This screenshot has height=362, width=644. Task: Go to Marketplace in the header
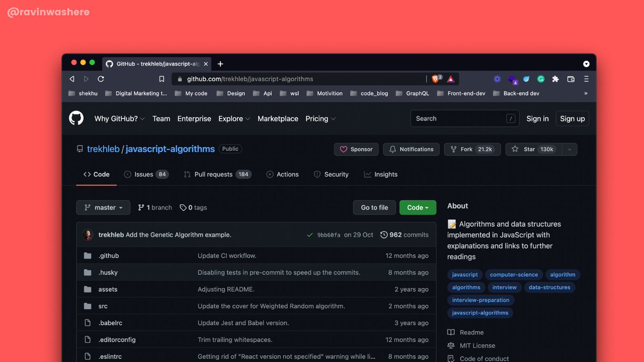coord(278,119)
